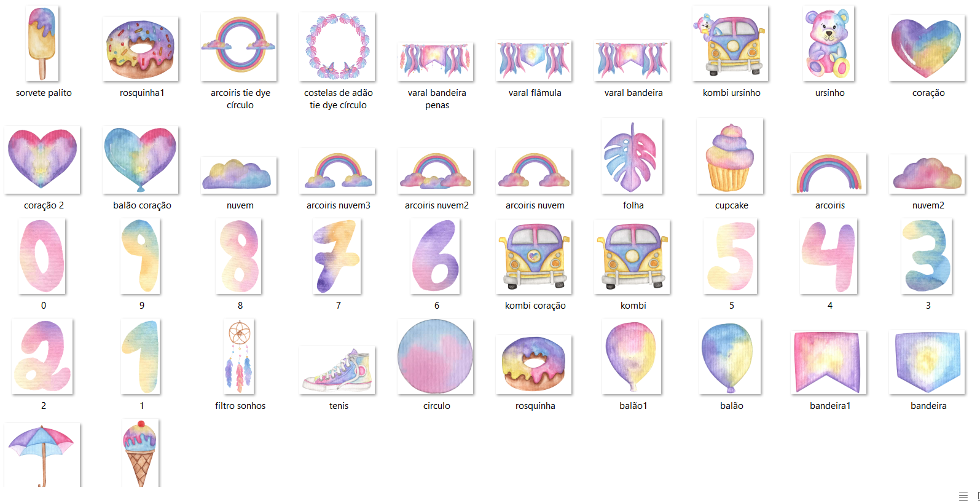Select the kombi coração van image
Viewport: 980px width, 503px height.
[x=534, y=257]
